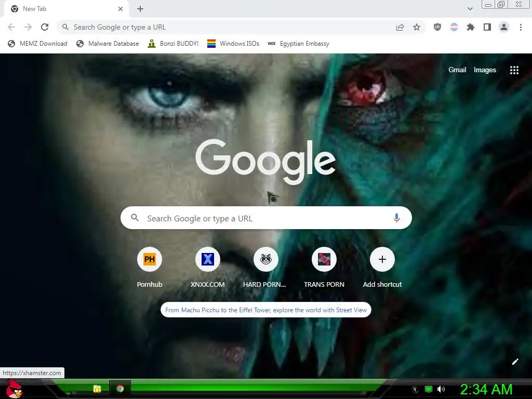Open the profile avatar menu
Screen dimensions: 532x399
point(504,27)
